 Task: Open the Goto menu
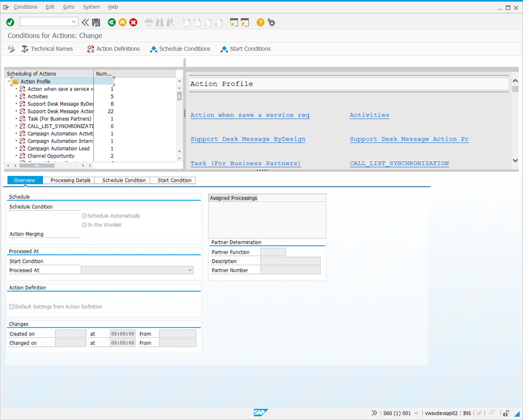tap(68, 7)
